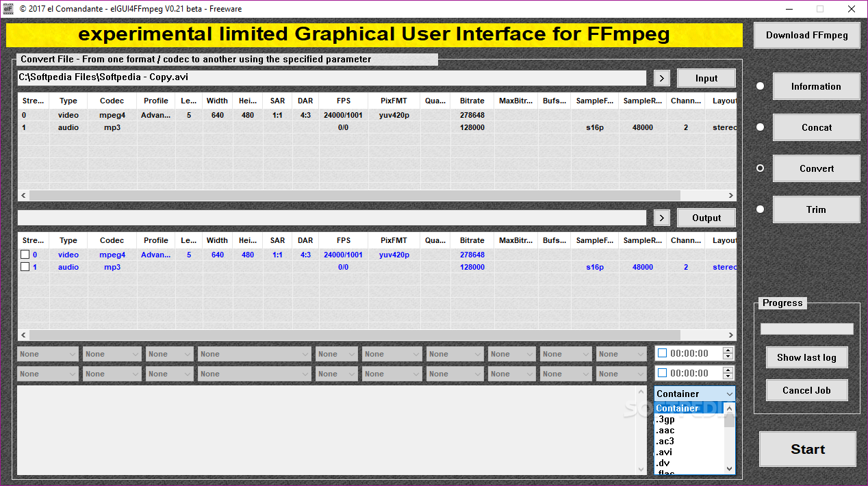The height and width of the screenshot is (486, 868).
Task: Choose .3gp from the container list
Action: pyautogui.click(x=689, y=420)
